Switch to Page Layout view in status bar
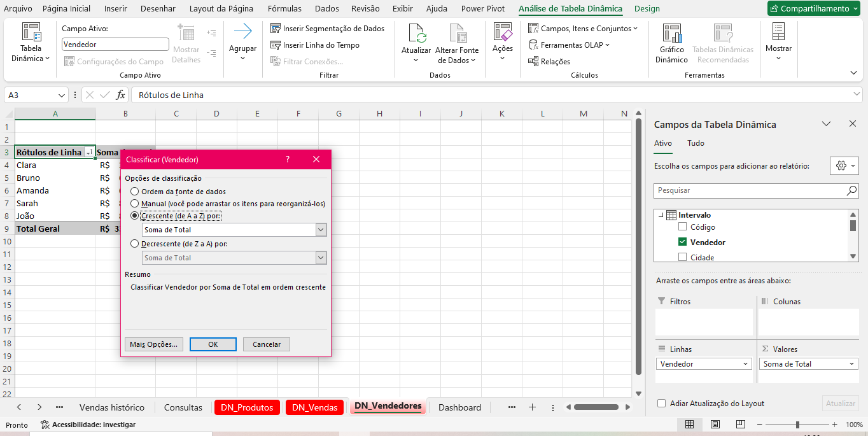The height and width of the screenshot is (436, 868). click(x=715, y=425)
